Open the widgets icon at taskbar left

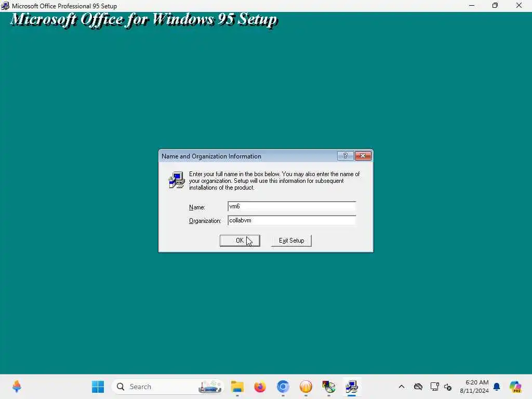17,387
